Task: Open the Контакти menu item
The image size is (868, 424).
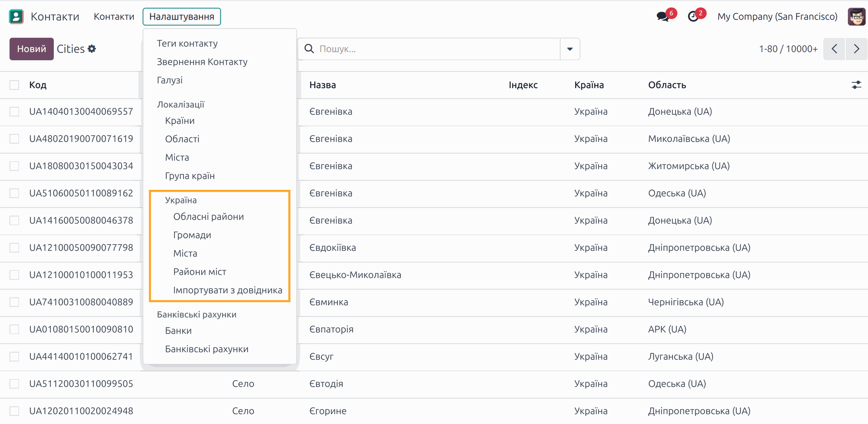Action: [x=114, y=17]
